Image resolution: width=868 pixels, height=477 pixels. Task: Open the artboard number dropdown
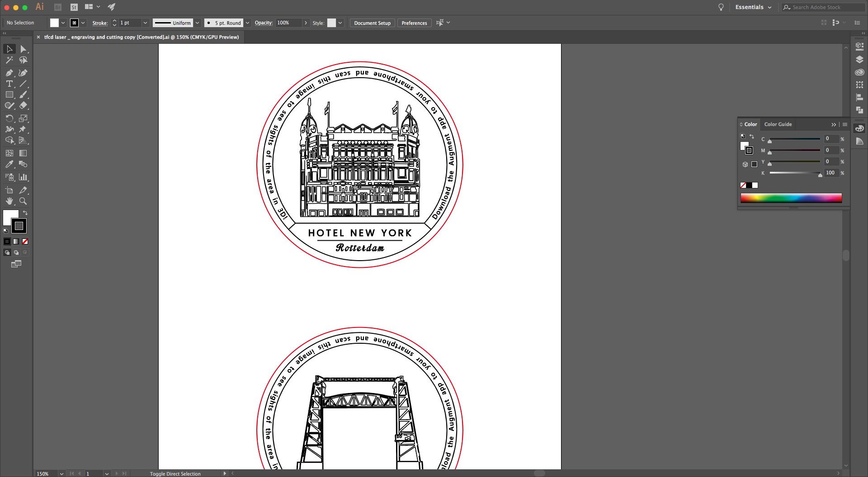(107, 474)
